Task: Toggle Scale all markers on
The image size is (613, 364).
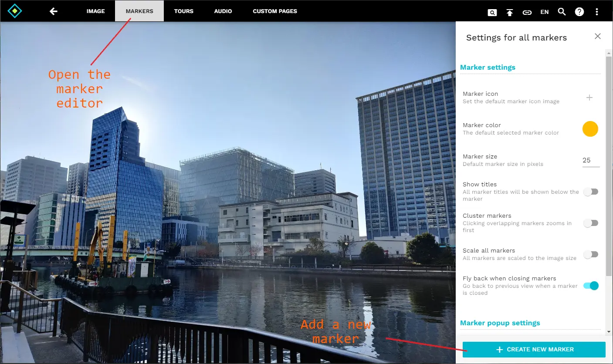Action: coord(591,254)
